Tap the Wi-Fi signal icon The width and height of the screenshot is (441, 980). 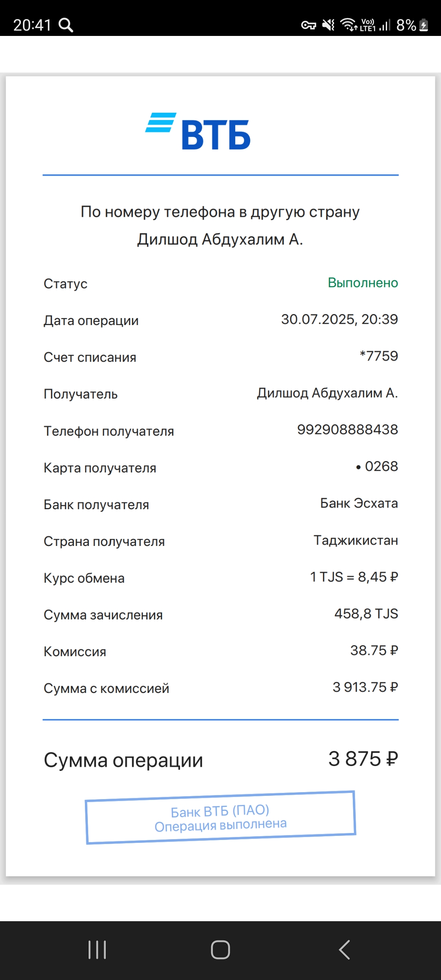pyautogui.click(x=349, y=25)
